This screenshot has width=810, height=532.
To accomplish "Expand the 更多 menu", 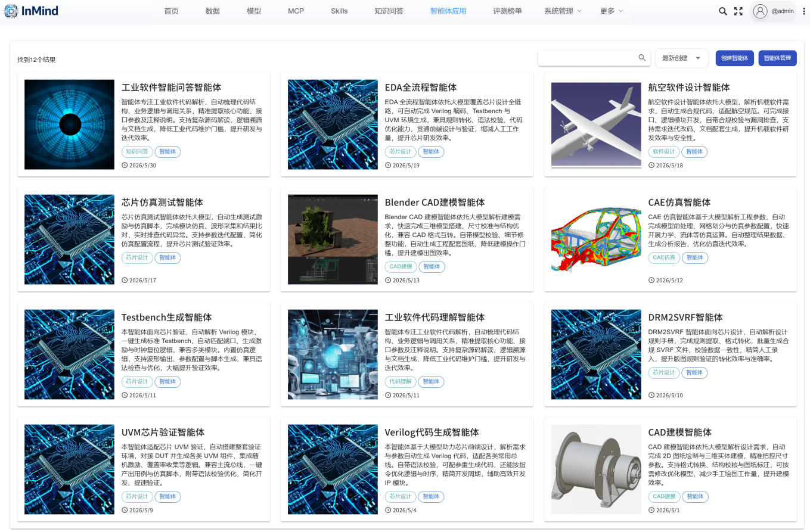I will [611, 11].
